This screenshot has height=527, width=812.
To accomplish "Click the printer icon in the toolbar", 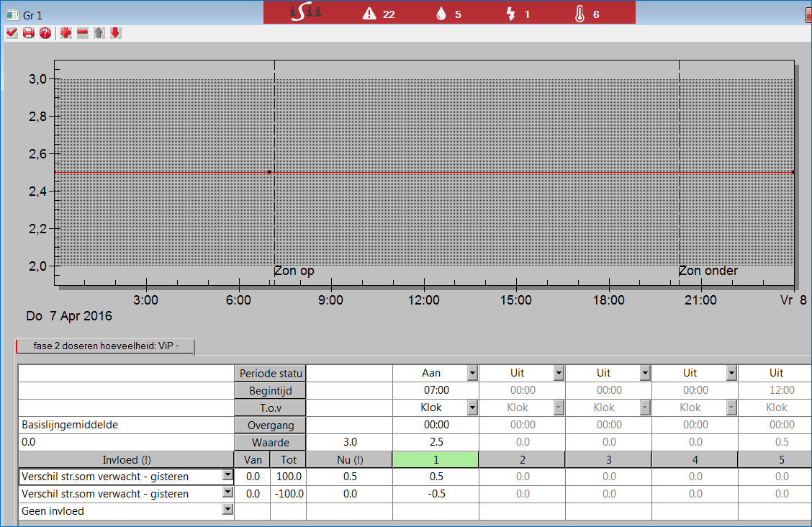I will (29, 33).
